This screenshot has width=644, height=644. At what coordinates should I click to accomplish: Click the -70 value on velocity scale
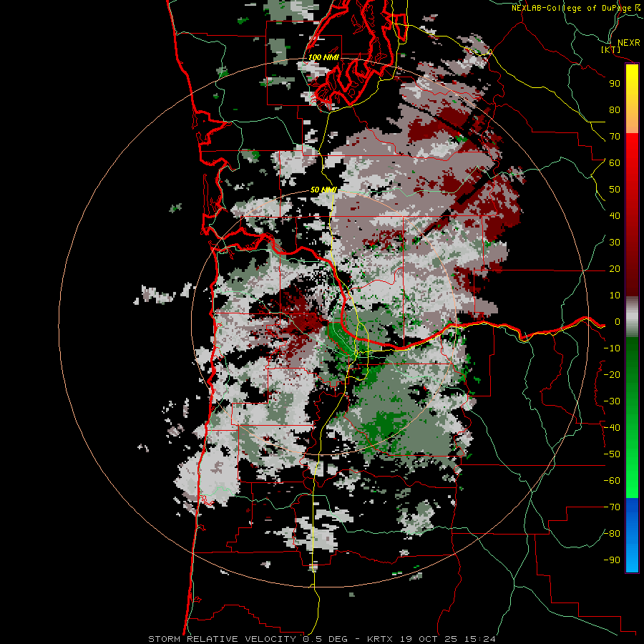[x=612, y=507]
